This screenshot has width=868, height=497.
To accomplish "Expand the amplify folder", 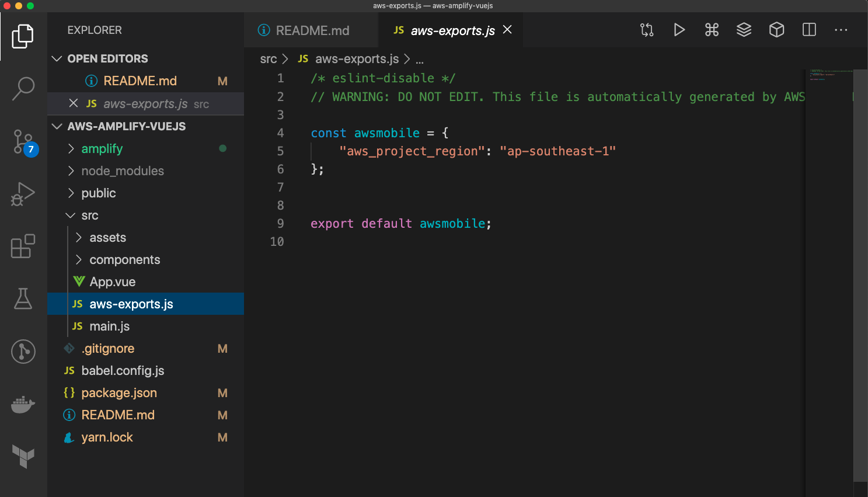I will [x=145, y=148].
